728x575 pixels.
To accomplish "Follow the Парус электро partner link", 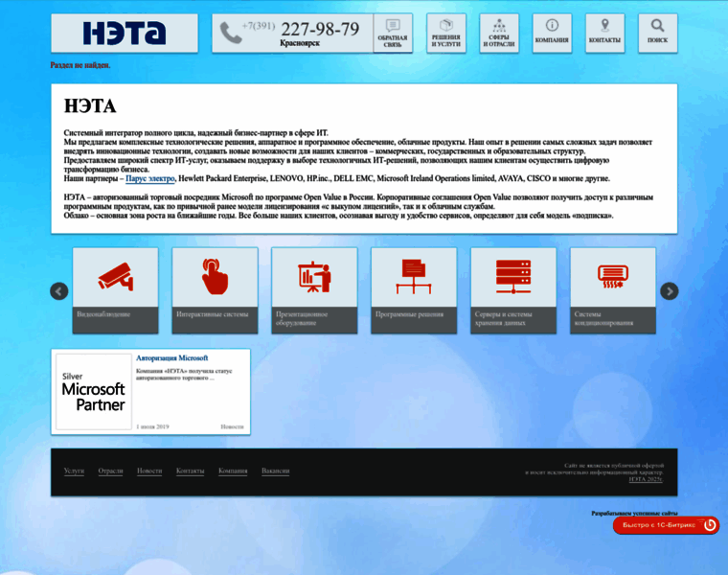I will pos(150,178).
